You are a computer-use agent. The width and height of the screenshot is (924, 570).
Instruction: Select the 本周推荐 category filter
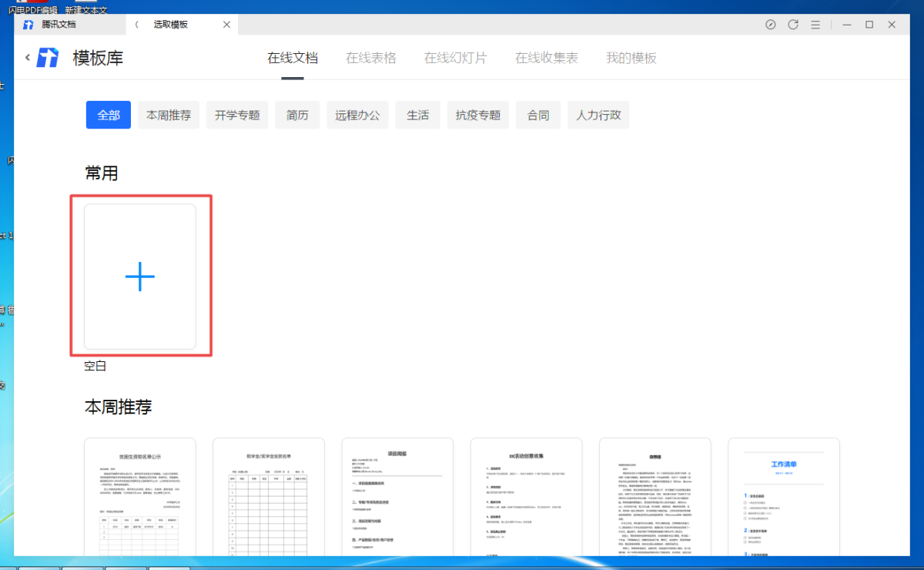coord(169,116)
